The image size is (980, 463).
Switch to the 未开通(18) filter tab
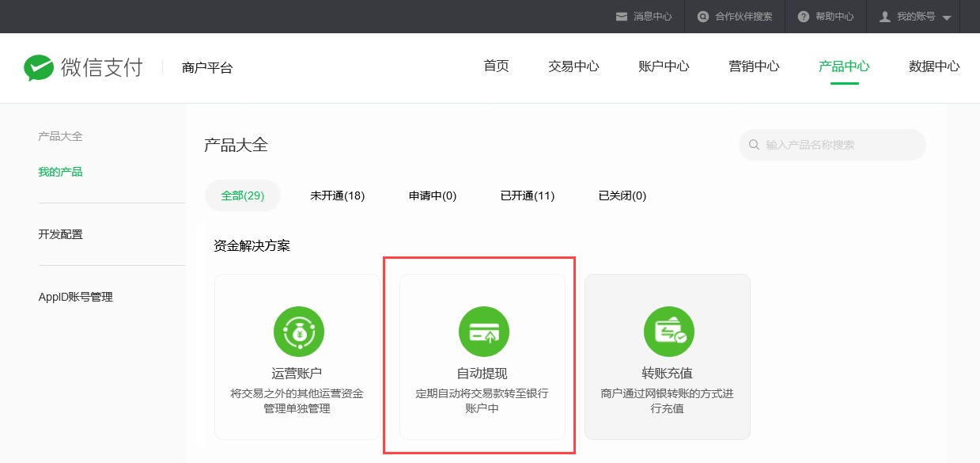pyautogui.click(x=337, y=195)
